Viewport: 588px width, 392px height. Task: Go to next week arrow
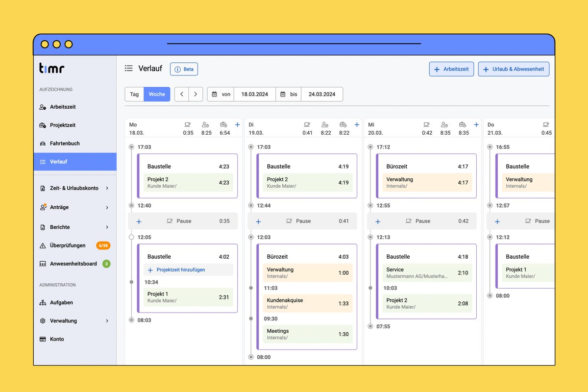(x=196, y=94)
